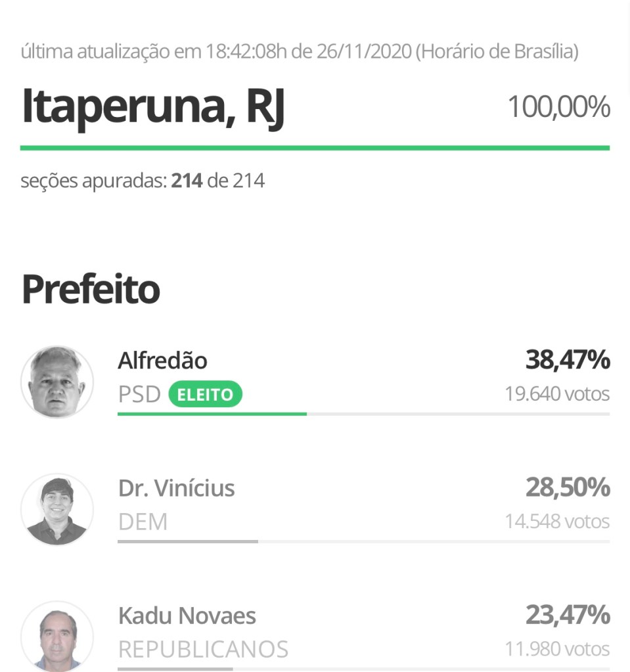Viewport: 630px width, 672px height.
Task: Click the 14.548 votos count
Action: click(x=556, y=522)
